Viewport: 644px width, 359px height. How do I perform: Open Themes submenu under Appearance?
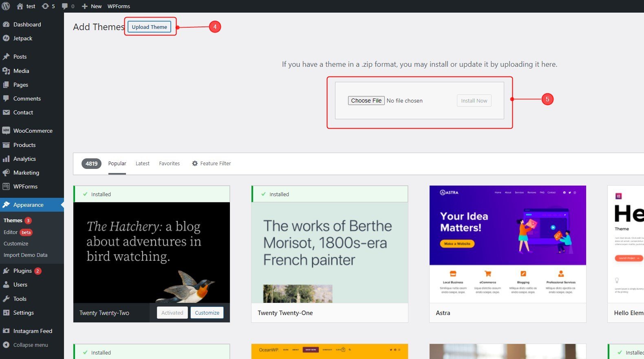click(13, 220)
